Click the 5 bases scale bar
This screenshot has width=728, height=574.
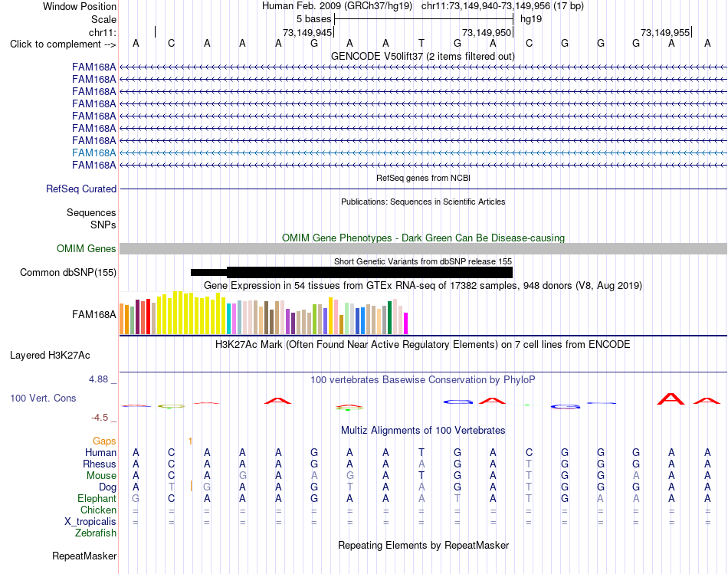(424, 19)
